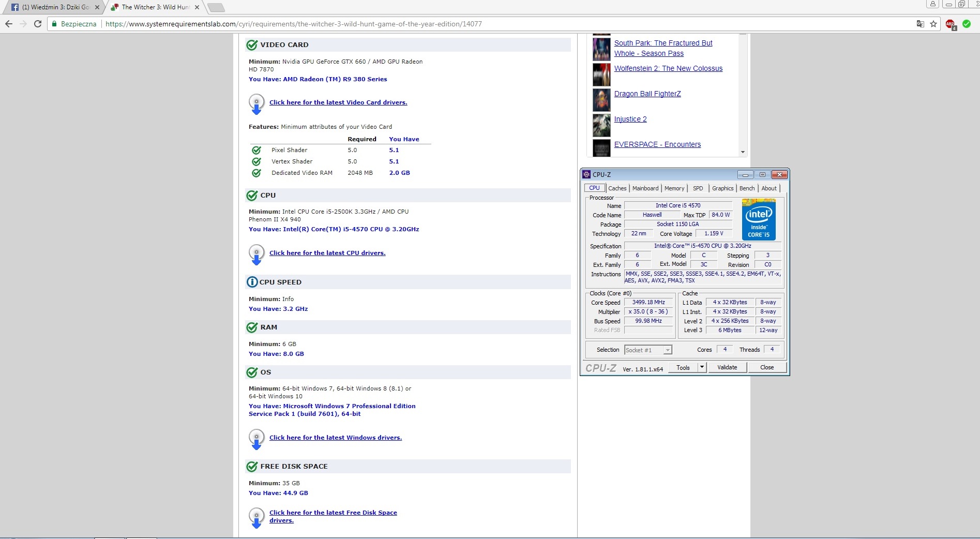Click the CPU drivers download icon

pos(257,254)
